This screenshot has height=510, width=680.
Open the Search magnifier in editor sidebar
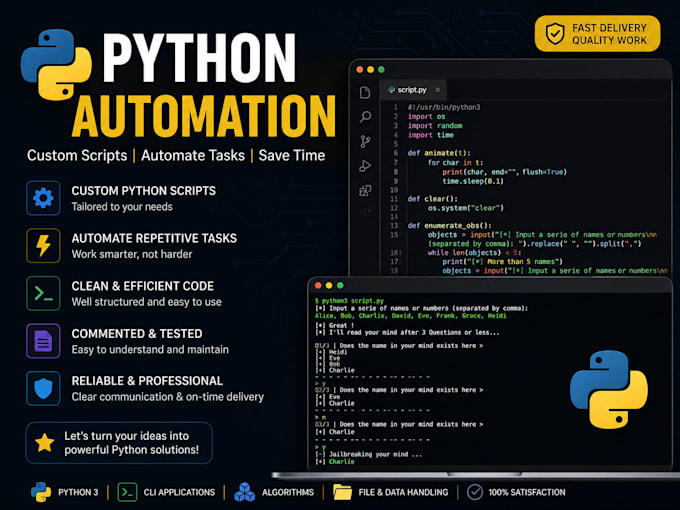click(365, 117)
